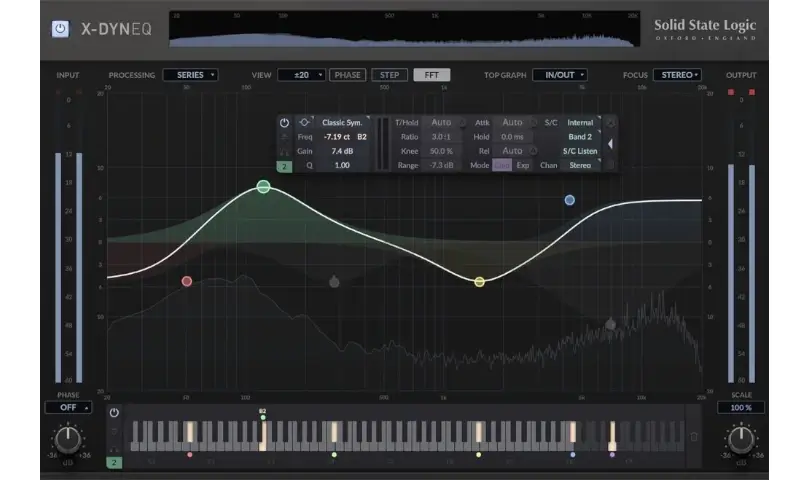Toggle the X-DynEQ plugin power button
Viewport: 800px width, 480px height.
pos(61,28)
